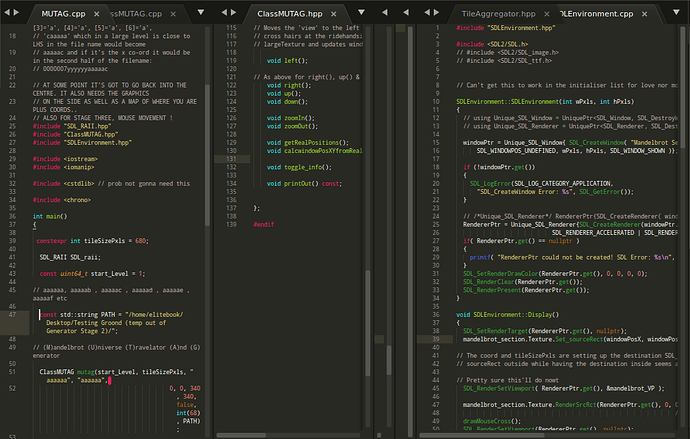
Task: Click back arrow of narrow pane beside ClassMUTAG.hpp pane
Action: tap(385, 13)
